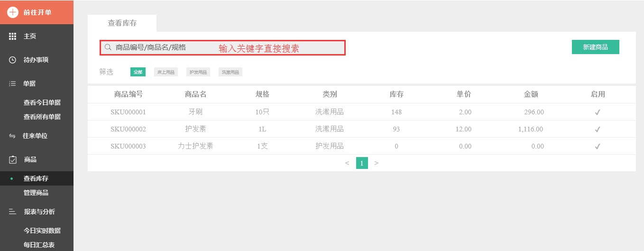Screen dimensions: 644x251
Task: Select the 全部 filter tag
Action: [138, 72]
